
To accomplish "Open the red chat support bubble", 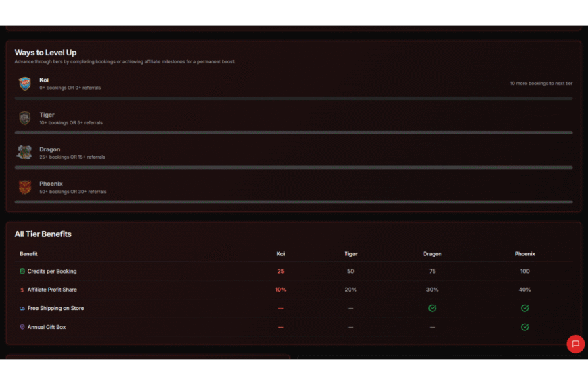I will click(575, 344).
